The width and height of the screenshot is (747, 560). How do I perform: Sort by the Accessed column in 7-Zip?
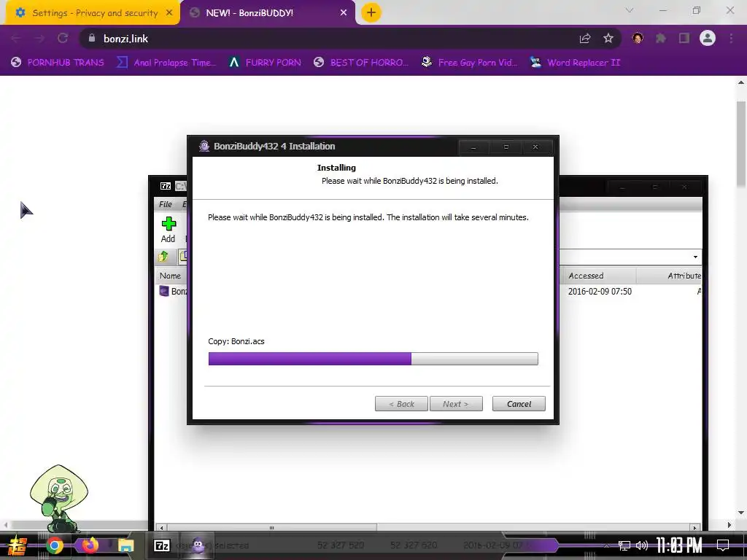pos(600,276)
